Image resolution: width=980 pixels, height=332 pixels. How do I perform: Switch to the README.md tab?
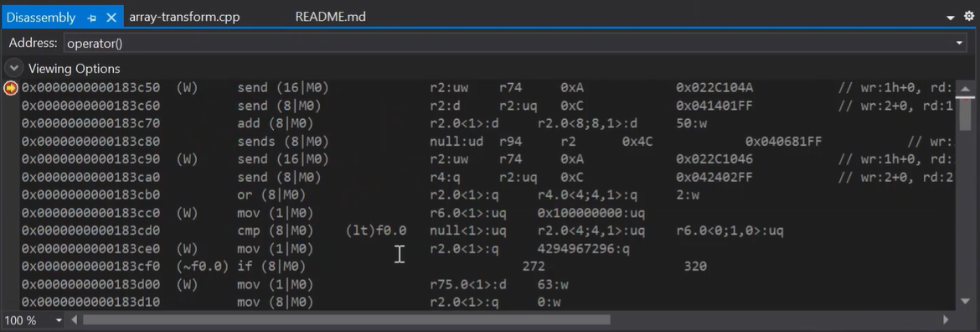click(x=330, y=17)
